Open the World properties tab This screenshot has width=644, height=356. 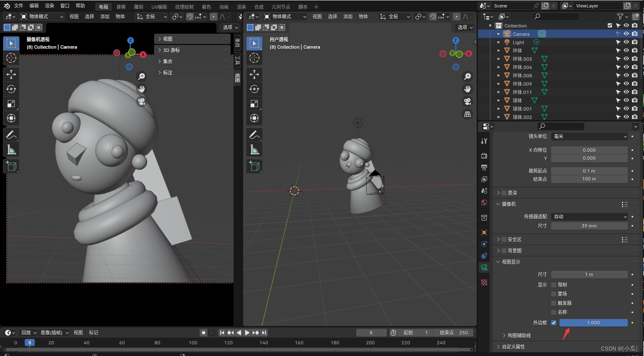[484, 203]
